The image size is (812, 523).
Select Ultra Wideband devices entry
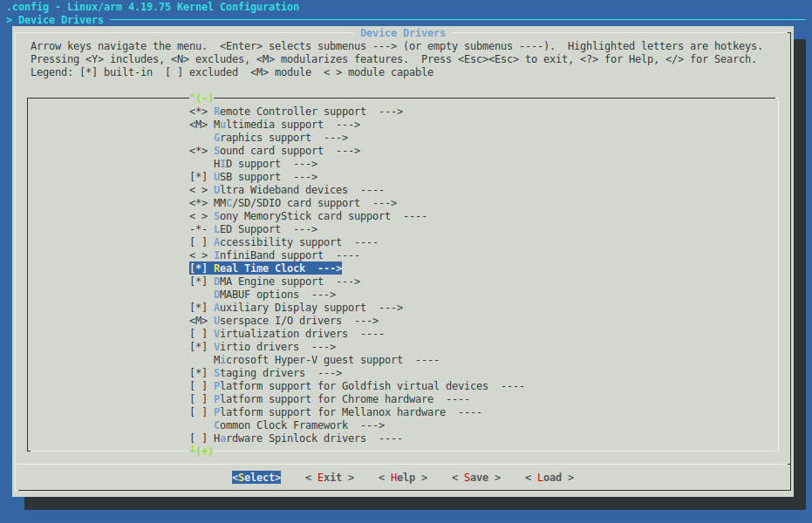tap(281, 190)
